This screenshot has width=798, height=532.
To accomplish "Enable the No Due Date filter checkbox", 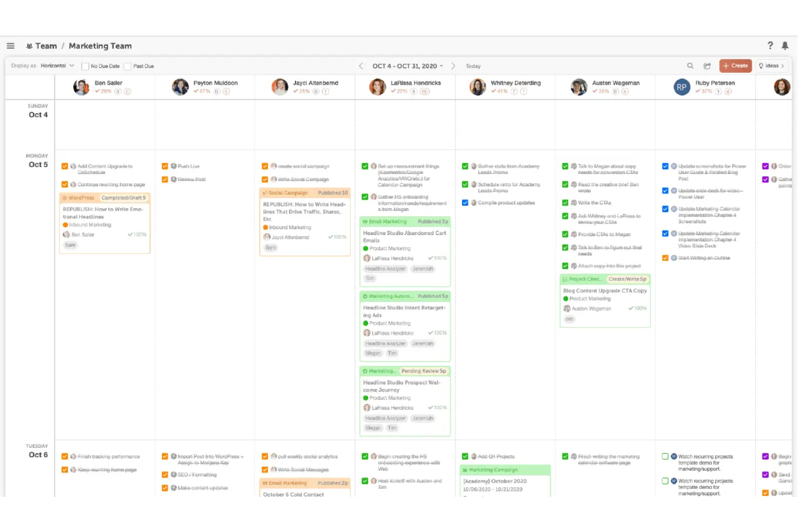I will coord(85,66).
